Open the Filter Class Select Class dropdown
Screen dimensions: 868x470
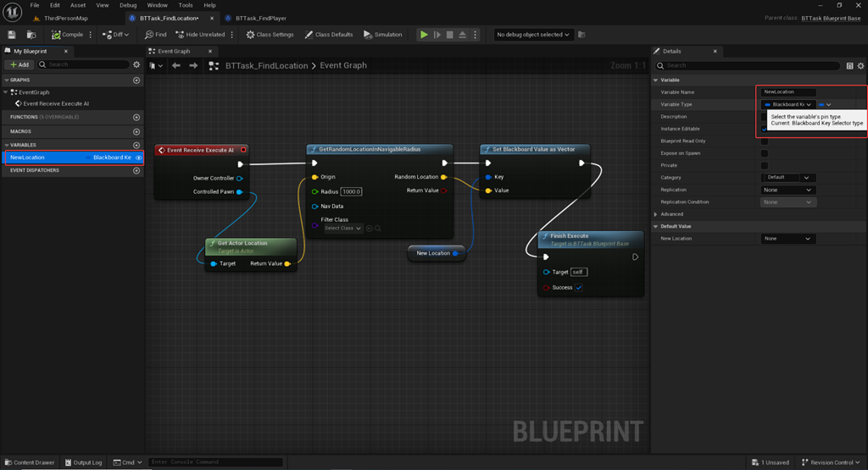342,229
